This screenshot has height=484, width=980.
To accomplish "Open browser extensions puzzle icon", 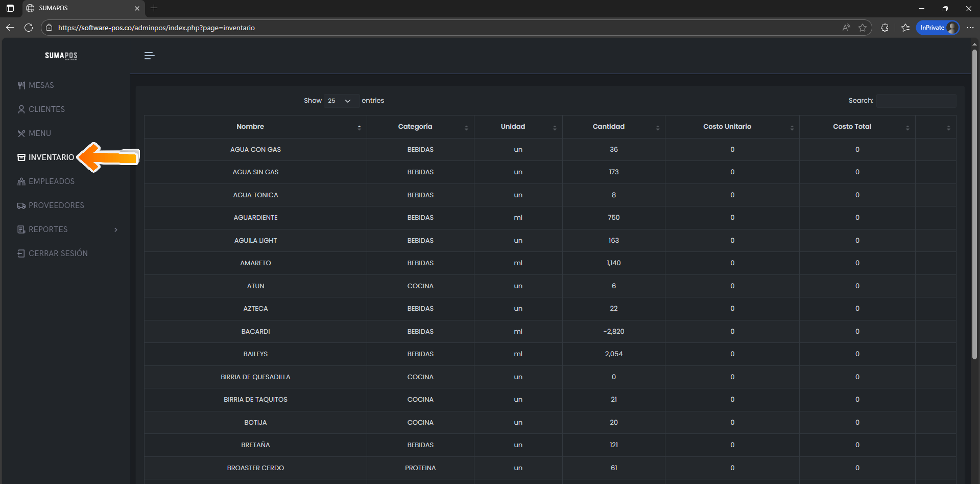I will tap(885, 28).
